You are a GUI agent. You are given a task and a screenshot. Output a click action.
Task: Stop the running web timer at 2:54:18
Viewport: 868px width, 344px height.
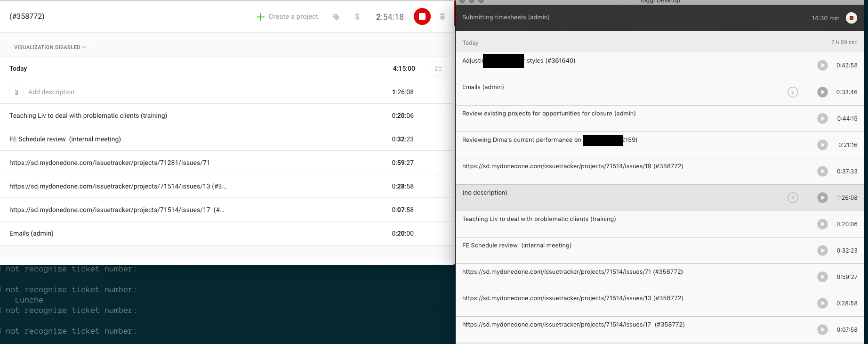[422, 16]
